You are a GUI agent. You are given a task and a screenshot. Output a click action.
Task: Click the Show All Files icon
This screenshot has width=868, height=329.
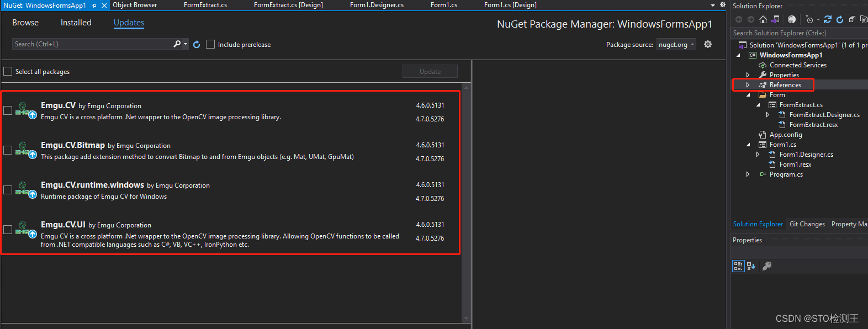tap(864, 19)
